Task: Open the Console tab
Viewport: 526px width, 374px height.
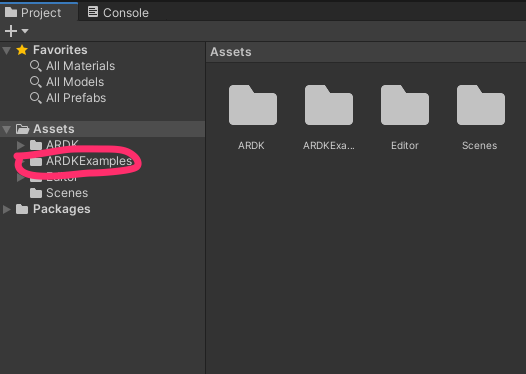Action: tap(118, 12)
